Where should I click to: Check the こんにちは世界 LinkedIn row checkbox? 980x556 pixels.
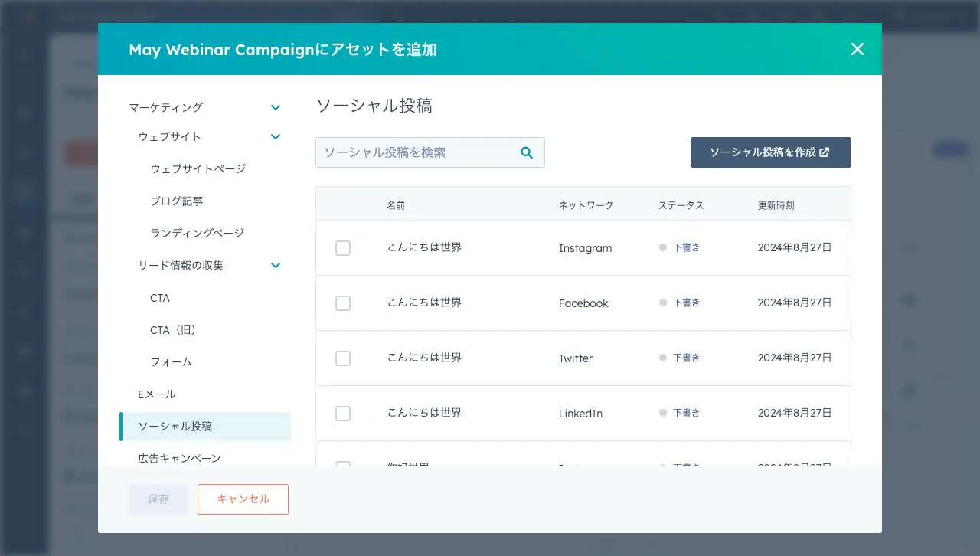tap(343, 414)
